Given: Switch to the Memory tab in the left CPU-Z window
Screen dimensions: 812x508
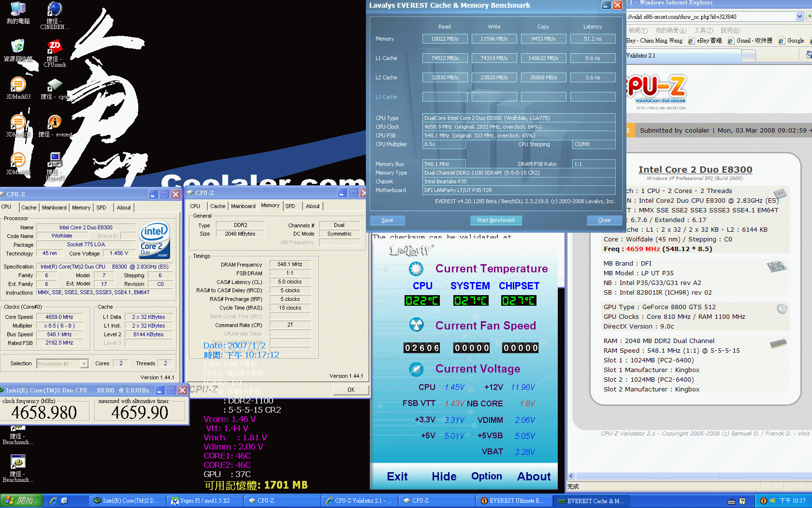Looking at the screenshot, I should (x=81, y=208).
